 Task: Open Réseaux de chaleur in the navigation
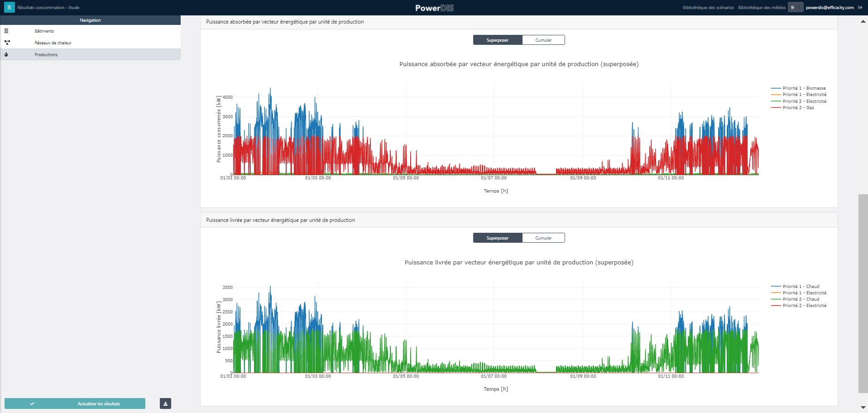click(x=91, y=43)
